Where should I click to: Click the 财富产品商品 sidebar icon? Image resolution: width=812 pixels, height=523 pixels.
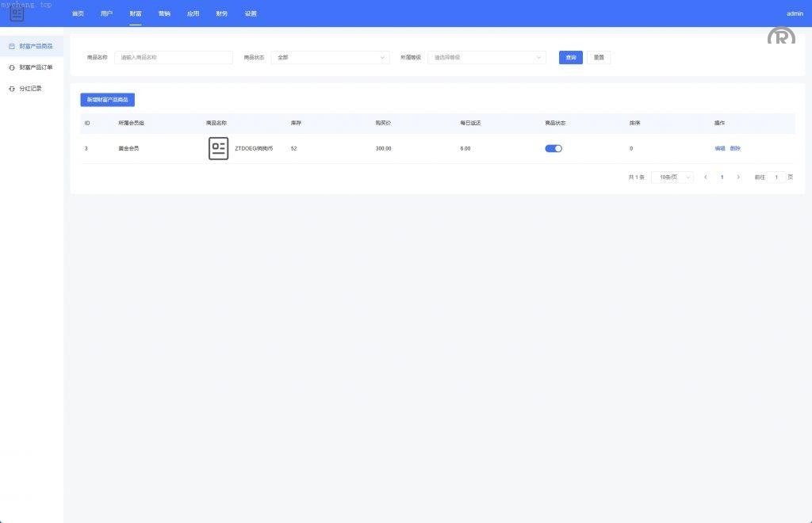point(12,47)
